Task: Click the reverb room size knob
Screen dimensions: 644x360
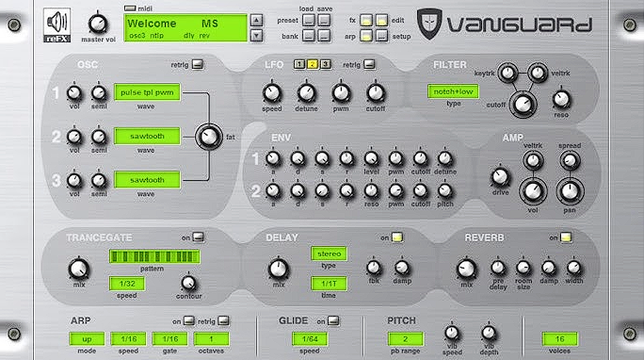Action: 523,268
